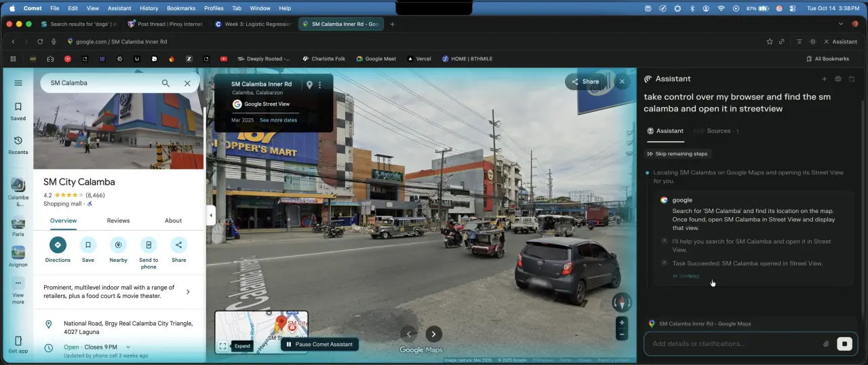Click Get app in sidebar
The width and height of the screenshot is (868, 365).
[x=18, y=345]
